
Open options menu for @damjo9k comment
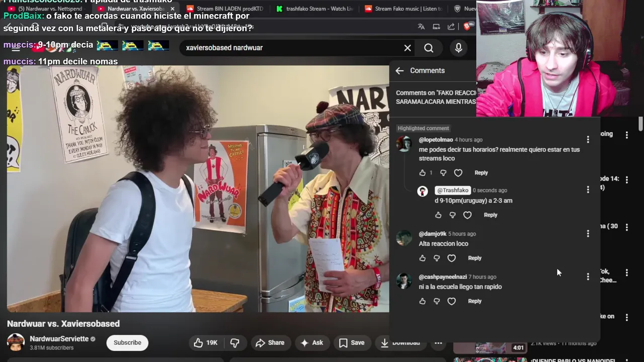[x=588, y=233]
